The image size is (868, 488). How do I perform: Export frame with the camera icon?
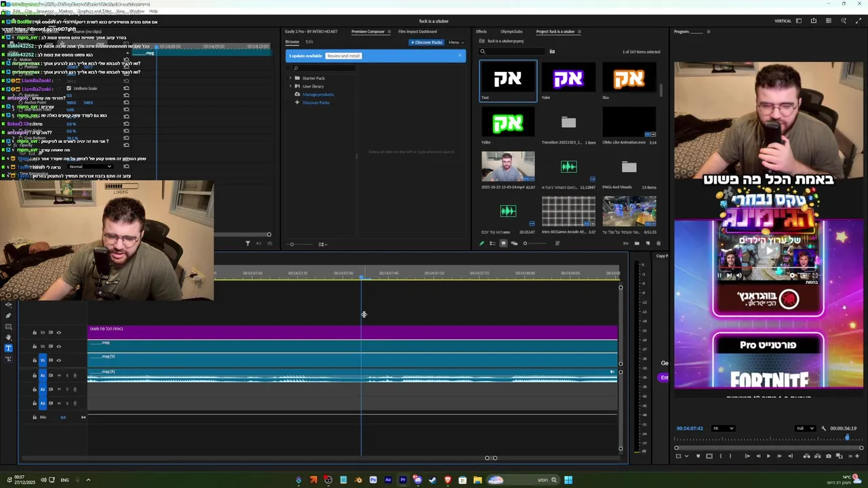[x=829, y=456]
